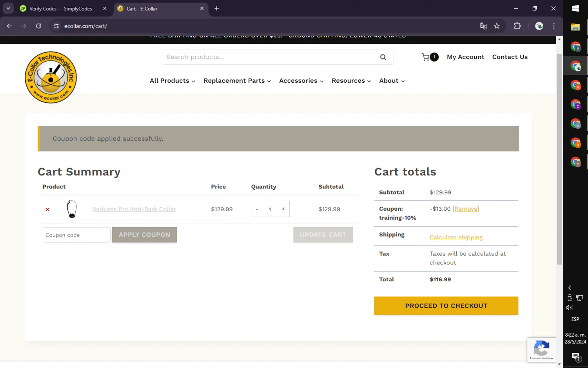Close the Verify Codes — SimplyCodes tab
The width and height of the screenshot is (588, 368).
[105, 8]
